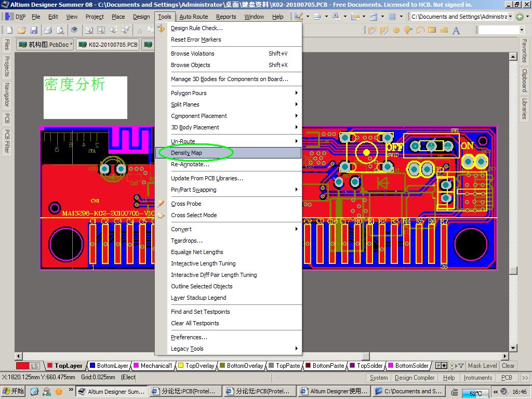The image size is (532, 399).
Task: Select the Place Pad tool icon
Action: pyautogui.click(x=396, y=30)
